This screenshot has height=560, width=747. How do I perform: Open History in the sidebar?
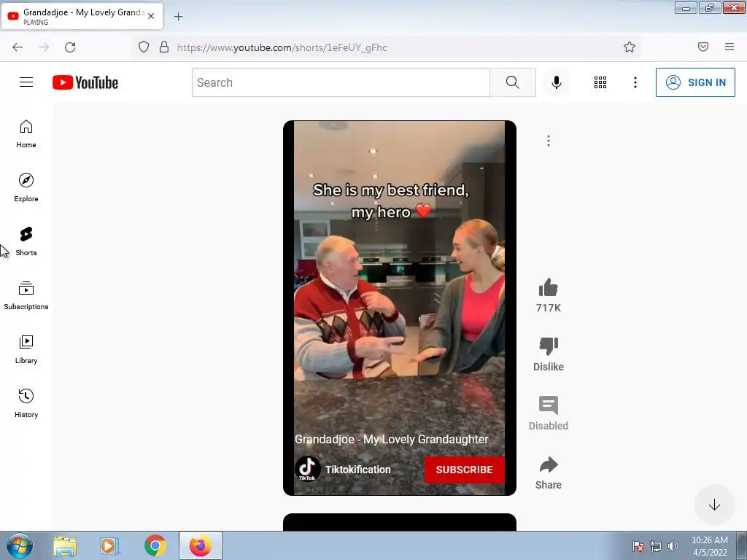(x=26, y=403)
